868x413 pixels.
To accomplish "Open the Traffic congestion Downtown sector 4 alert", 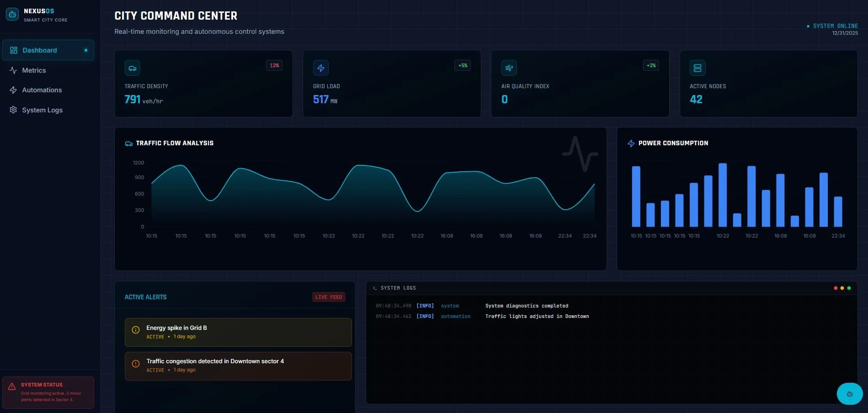I will point(238,366).
